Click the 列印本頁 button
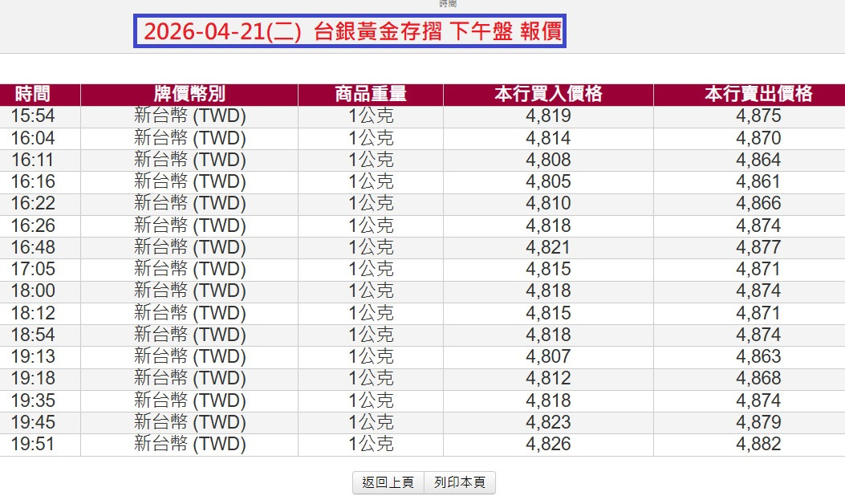This screenshot has height=504, width=845. point(460,482)
